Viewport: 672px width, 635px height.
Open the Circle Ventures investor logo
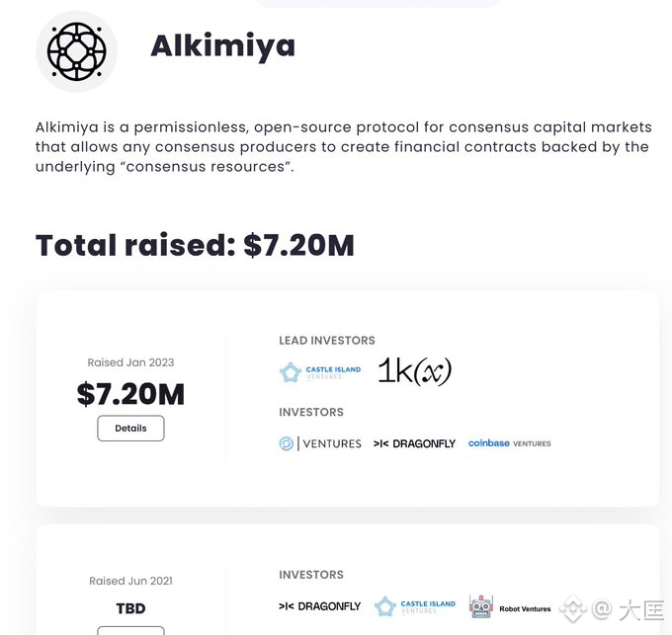coord(320,443)
